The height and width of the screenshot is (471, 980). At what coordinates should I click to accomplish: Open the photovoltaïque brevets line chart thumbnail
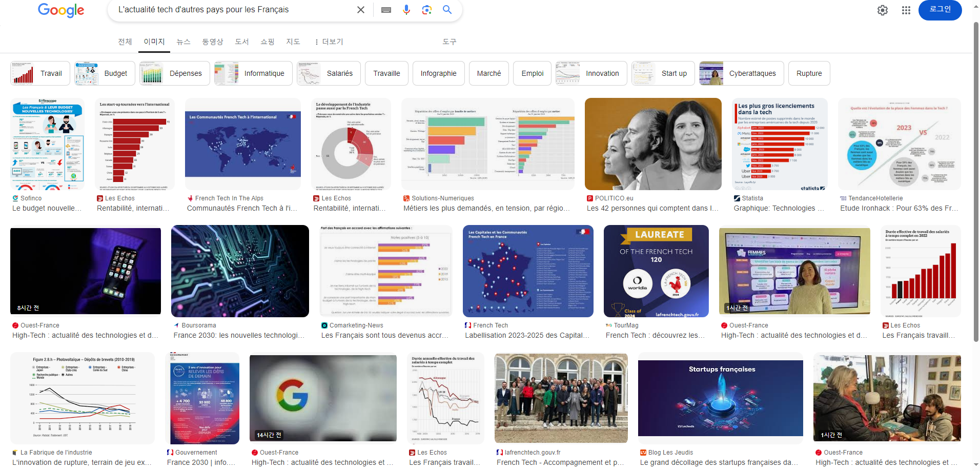click(83, 398)
